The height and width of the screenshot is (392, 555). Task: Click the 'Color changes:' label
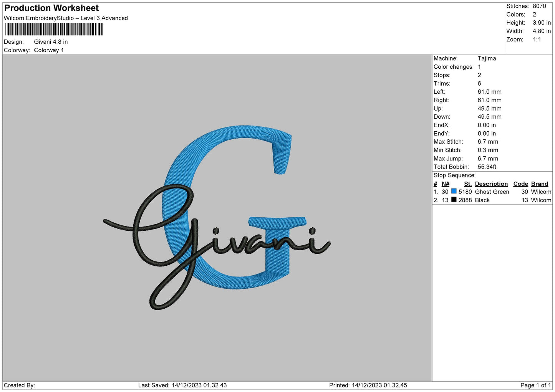coord(454,67)
